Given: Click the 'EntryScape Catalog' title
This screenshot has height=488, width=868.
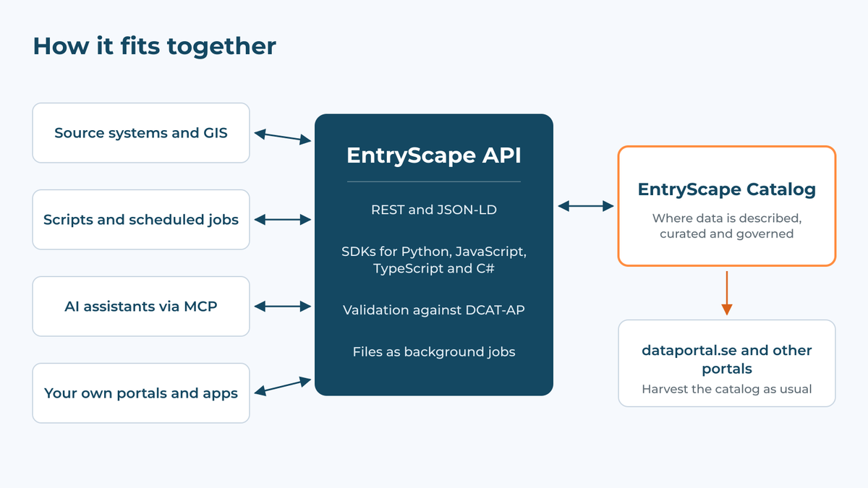Looking at the screenshot, I should tap(727, 190).
